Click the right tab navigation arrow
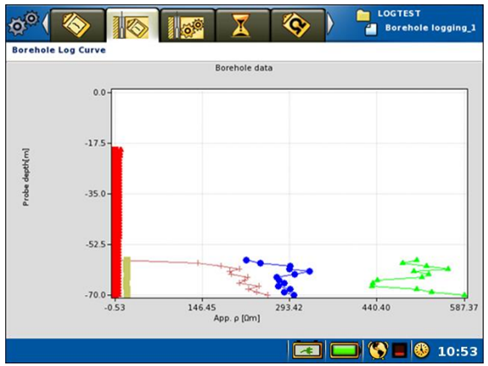This screenshot has width=488, height=366. point(330,23)
